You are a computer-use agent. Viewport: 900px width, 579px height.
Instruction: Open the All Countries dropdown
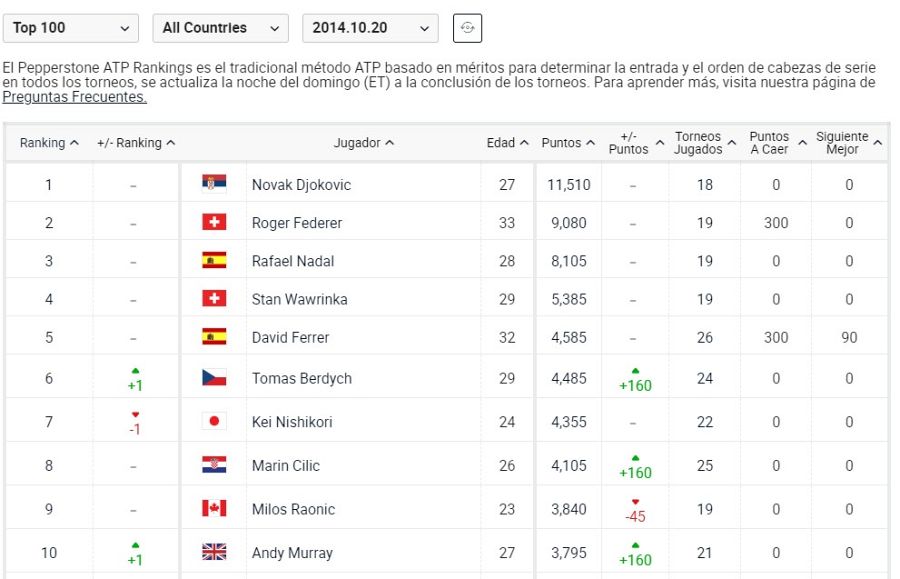221,27
